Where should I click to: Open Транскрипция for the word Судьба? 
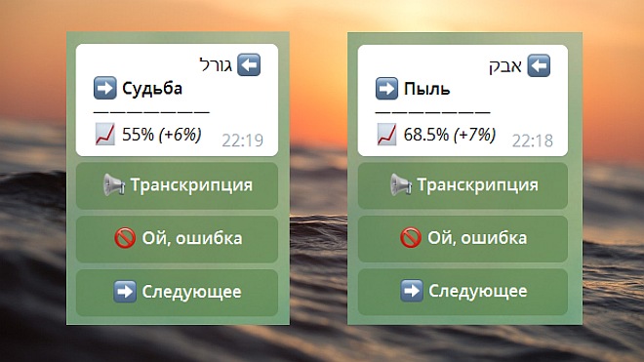coord(177,185)
